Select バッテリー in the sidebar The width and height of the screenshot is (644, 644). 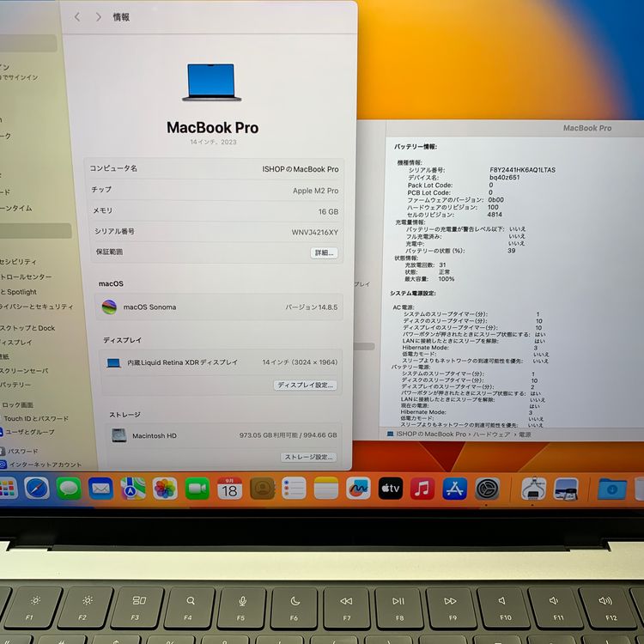tap(15, 385)
